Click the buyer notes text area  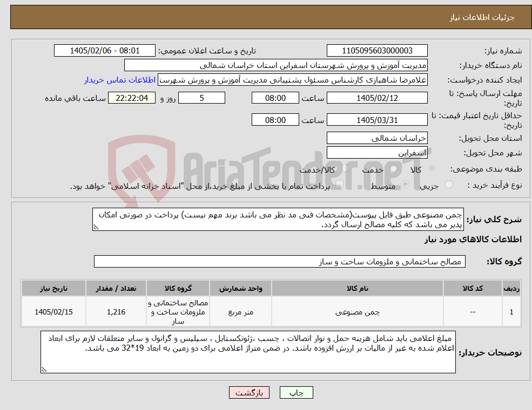248,352
